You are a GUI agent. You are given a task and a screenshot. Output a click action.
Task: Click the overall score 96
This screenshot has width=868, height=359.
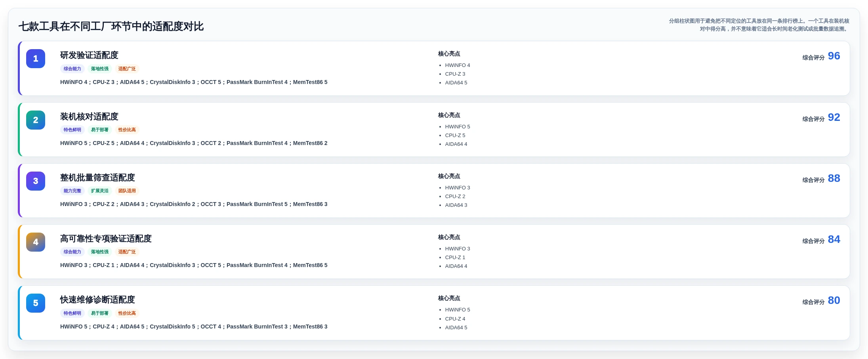click(x=834, y=56)
